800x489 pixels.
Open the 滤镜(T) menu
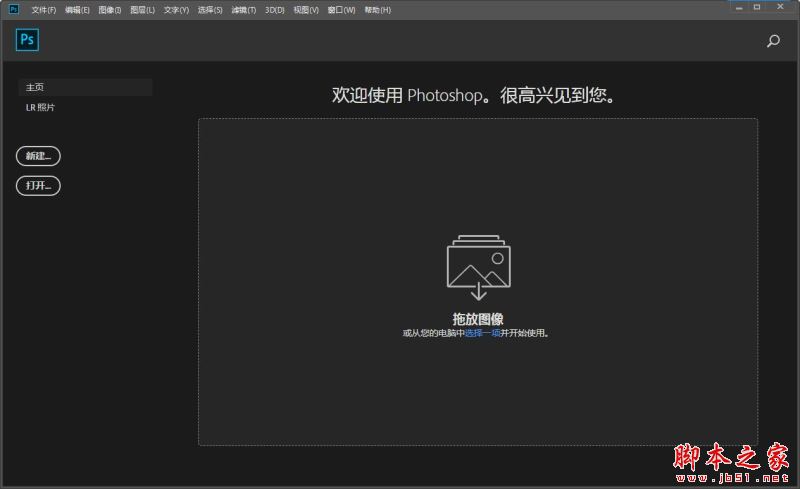[x=243, y=10]
